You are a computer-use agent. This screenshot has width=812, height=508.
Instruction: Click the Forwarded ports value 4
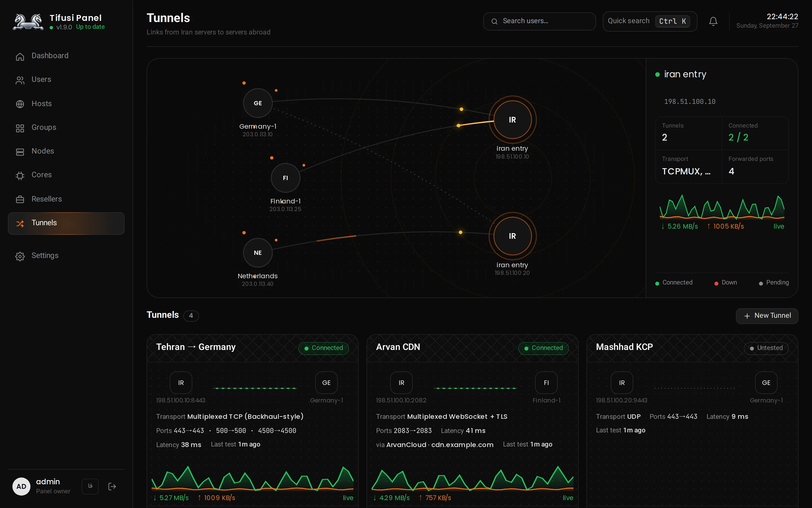coord(731,171)
